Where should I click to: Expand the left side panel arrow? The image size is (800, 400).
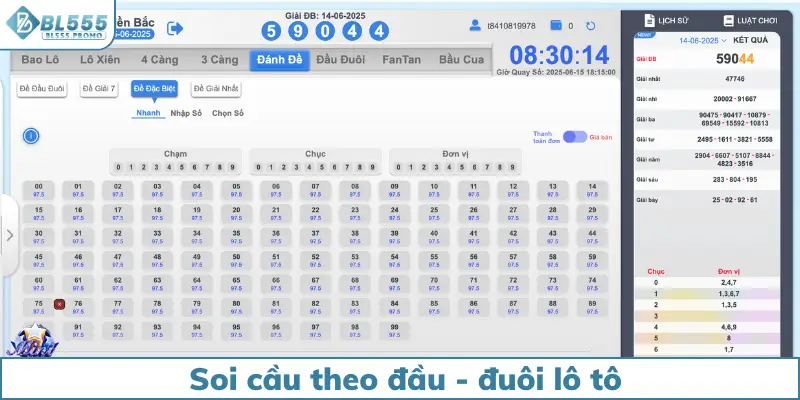[x=9, y=236]
